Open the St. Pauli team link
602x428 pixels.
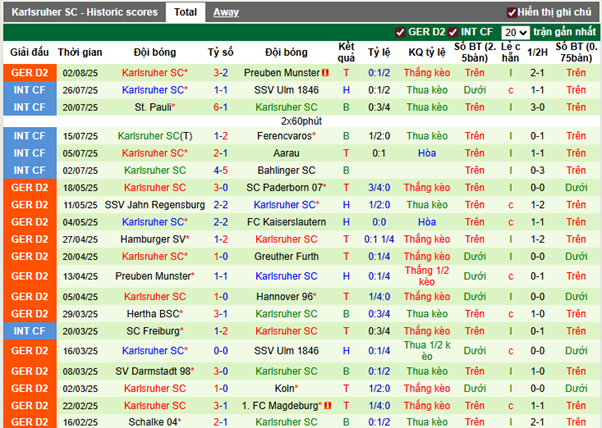pos(155,107)
